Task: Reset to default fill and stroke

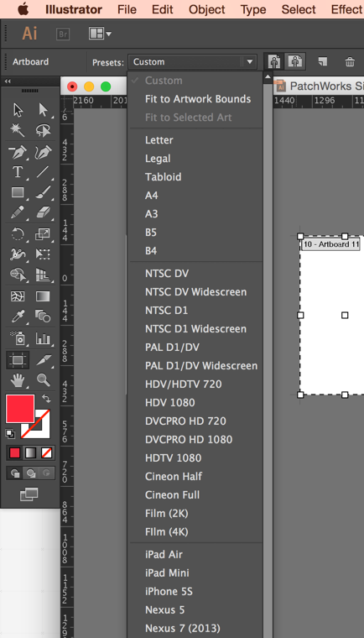Action: point(10,434)
